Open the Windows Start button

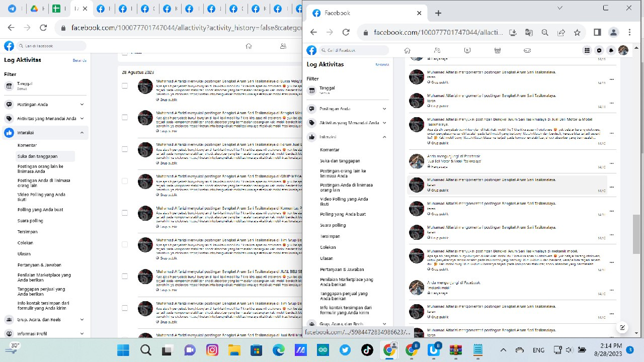[123, 350]
